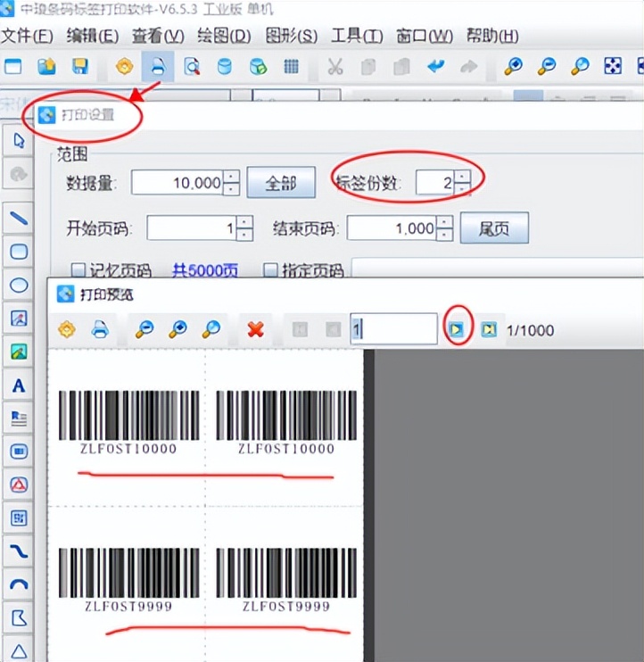Select the Ellipse drawing tool

[19, 285]
